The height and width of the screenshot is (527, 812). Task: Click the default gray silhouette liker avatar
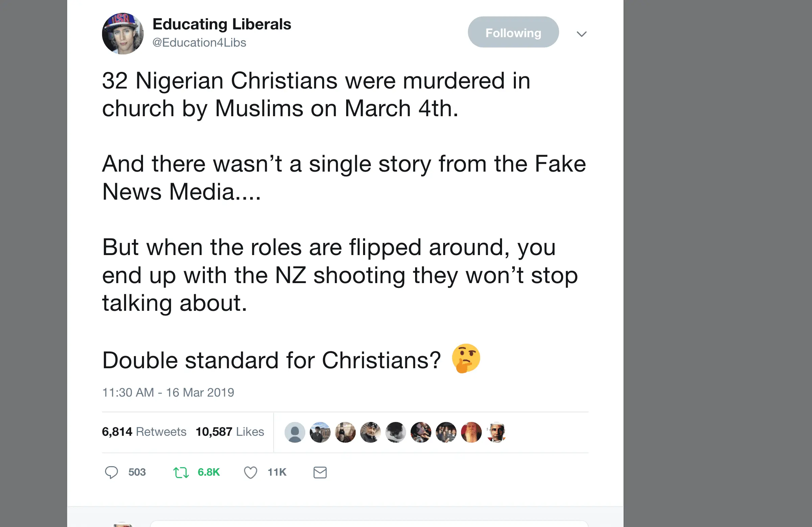click(x=295, y=432)
